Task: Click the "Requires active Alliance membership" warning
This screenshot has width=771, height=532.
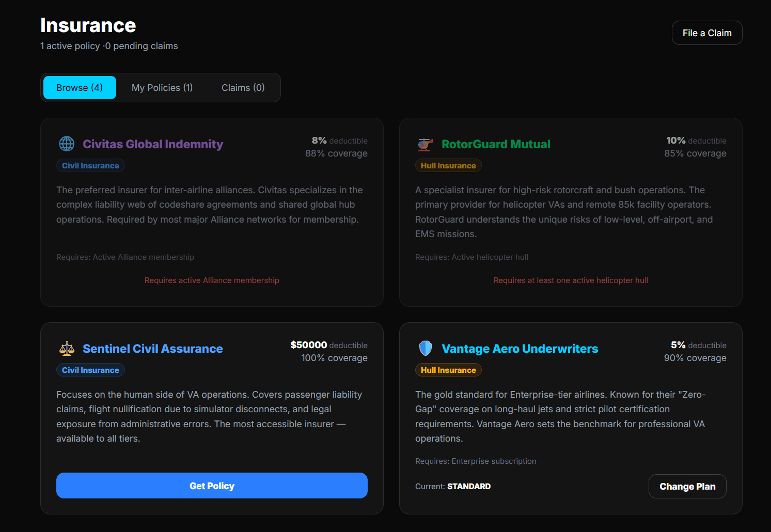Action: (212, 280)
